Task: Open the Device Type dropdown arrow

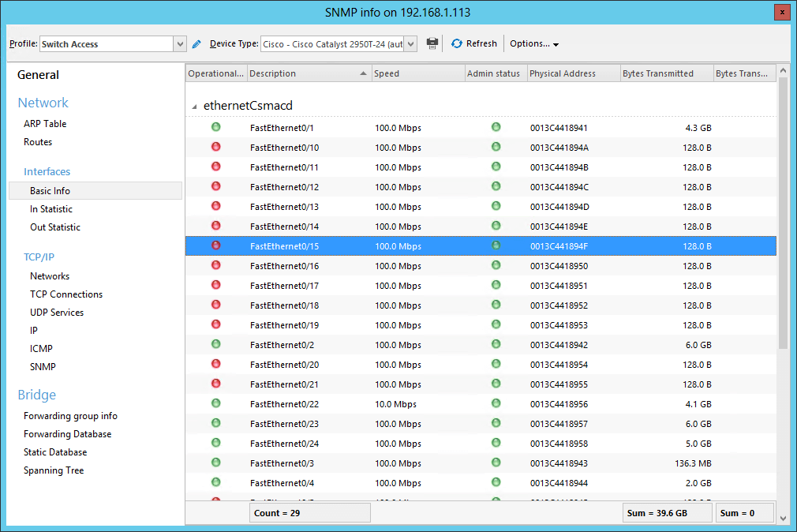Action: click(x=410, y=44)
